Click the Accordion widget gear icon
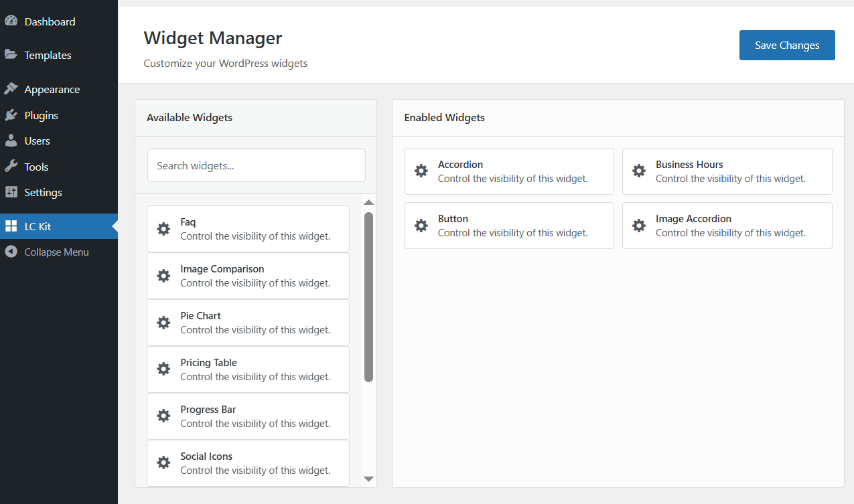This screenshot has height=504, width=854. coord(421,171)
